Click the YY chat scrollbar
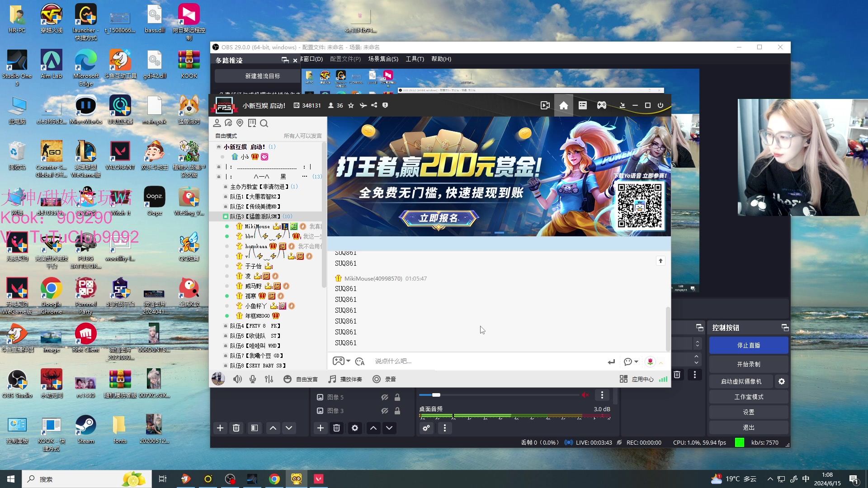 [668, 328]
